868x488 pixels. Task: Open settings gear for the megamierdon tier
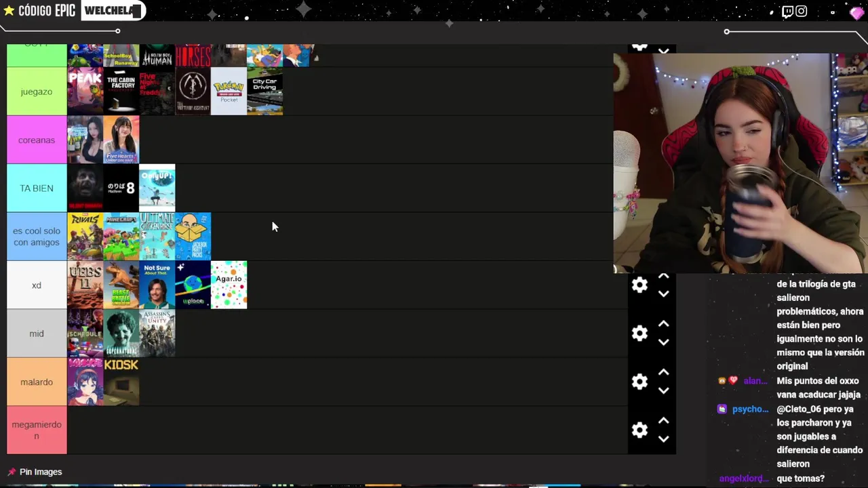pyautogui.click(x=639, y=430)
